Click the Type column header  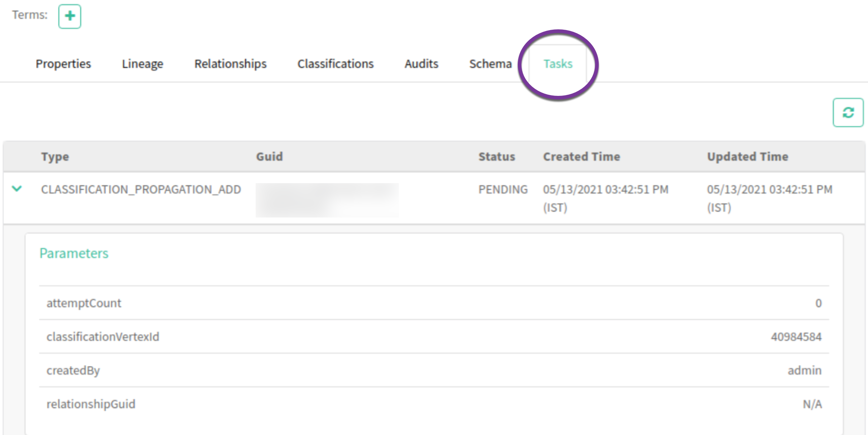click(x=55, y=157)
